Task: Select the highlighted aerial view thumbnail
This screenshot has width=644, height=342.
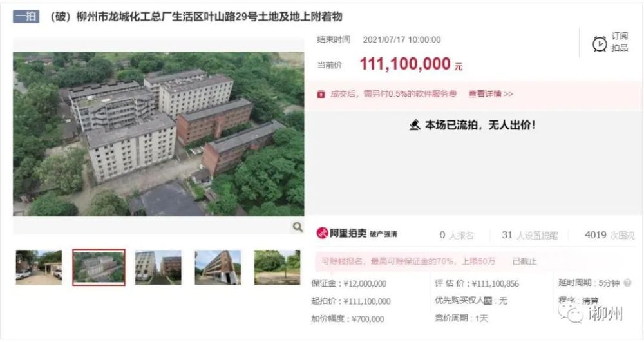Action: tap(99, 267)
